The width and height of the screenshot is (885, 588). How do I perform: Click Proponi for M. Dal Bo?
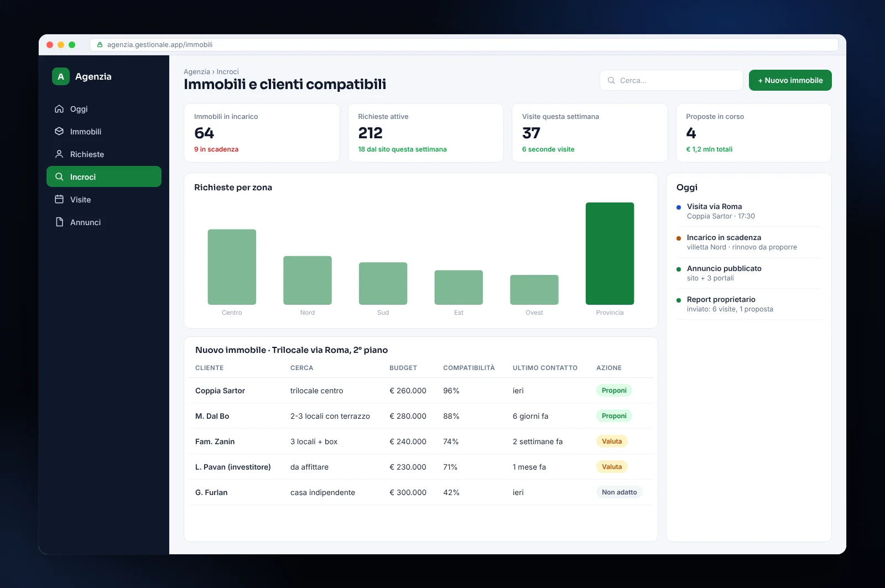pyautogui.click(x=614, y=416)
